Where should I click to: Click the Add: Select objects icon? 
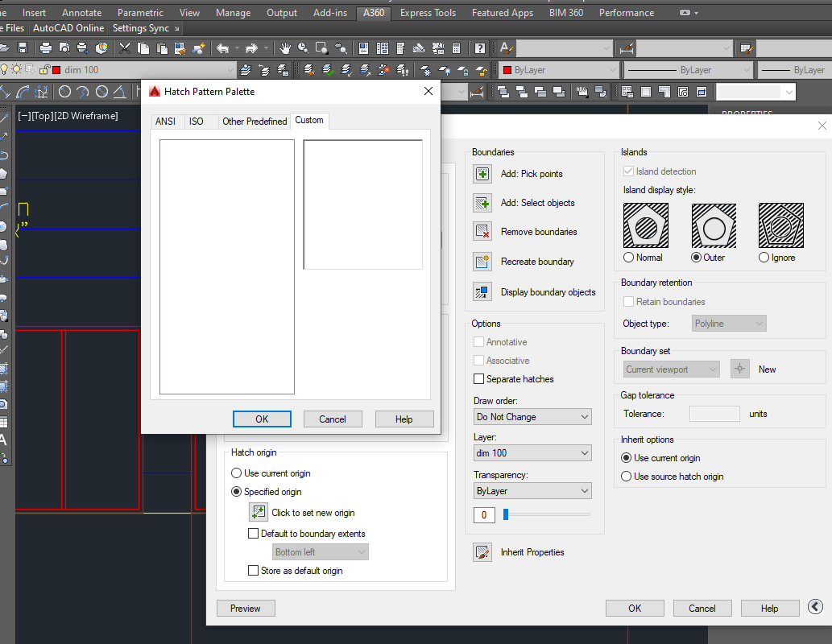[x=482, y=203]
